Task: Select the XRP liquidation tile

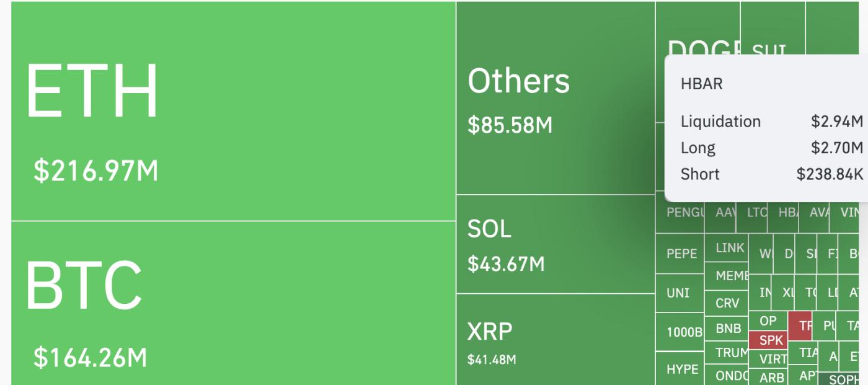Action: click(x=555, y=339)
